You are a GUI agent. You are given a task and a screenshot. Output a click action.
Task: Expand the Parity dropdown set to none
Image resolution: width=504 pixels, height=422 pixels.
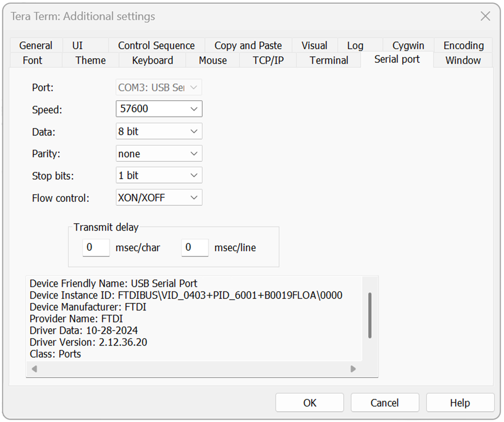coord(159,153)
